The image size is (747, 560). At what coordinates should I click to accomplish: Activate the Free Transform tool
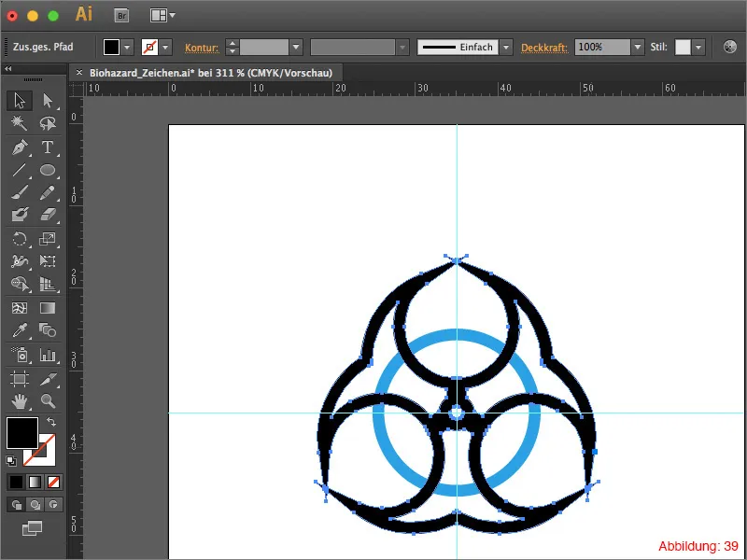click(48, 261)
